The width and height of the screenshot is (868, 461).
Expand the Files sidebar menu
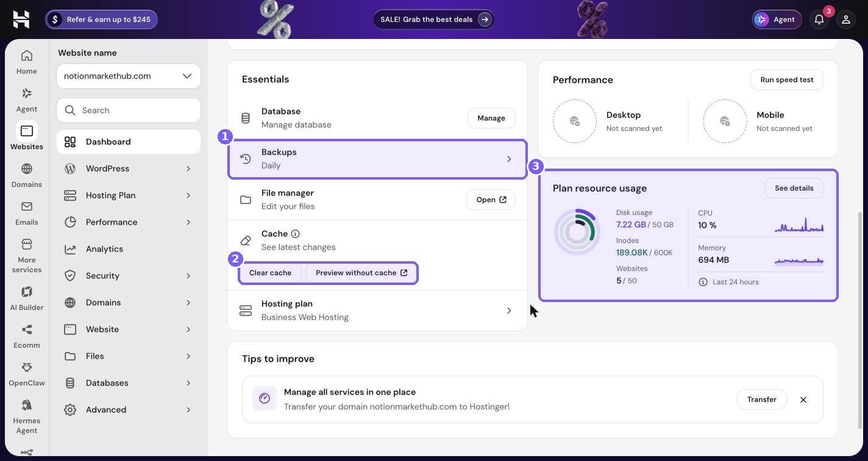pos(129,356)
